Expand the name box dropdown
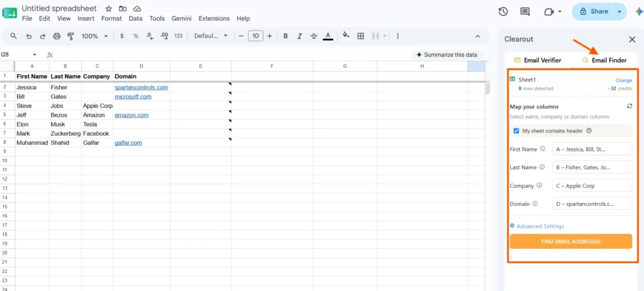The height and width of the screenshot is (291, 644). (x=35, y=55)
